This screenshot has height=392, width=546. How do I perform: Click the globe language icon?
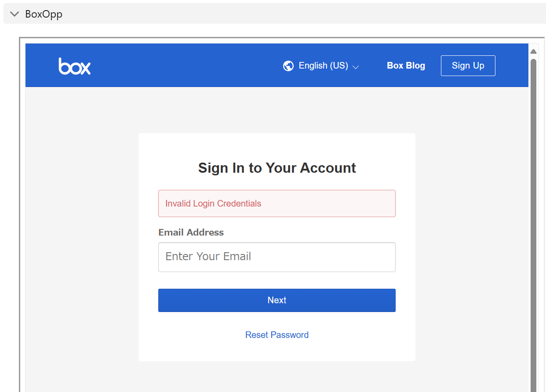(288, 66)
